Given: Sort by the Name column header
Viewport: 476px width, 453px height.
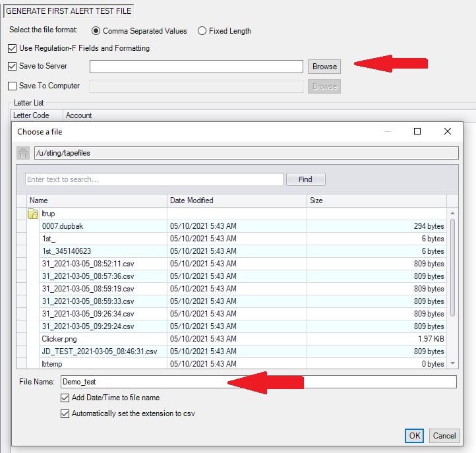Looking at the screenshot, I should (x=97, y=200).
